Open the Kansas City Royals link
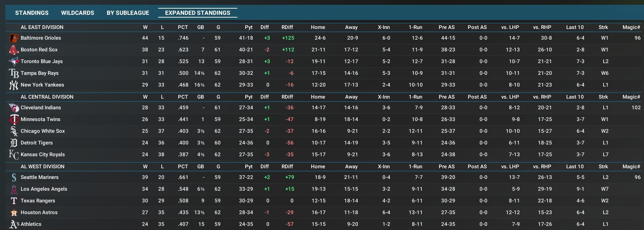Viewport: 644px width, 230px height. coord(43,154)
